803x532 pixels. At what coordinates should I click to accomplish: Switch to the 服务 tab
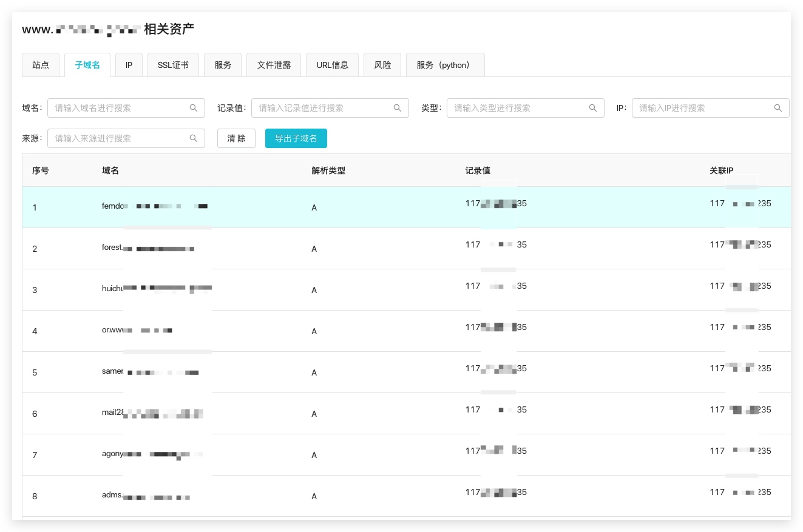point(223,65)
